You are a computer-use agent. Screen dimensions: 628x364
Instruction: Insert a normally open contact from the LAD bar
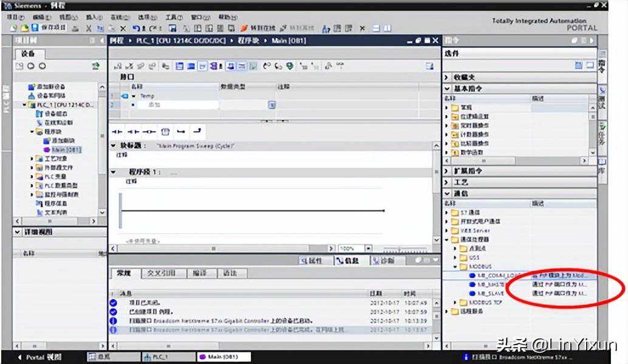[x=117, y=131]
